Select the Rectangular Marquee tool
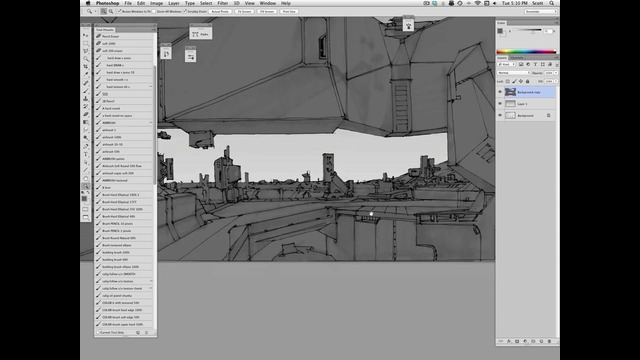The width and height of the screenshot is (640, 360). pos(86,43)
